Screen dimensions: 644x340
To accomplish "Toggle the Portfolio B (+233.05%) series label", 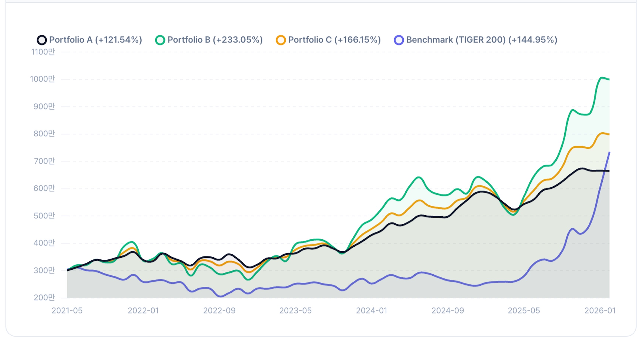I will [x=215, y=40].
